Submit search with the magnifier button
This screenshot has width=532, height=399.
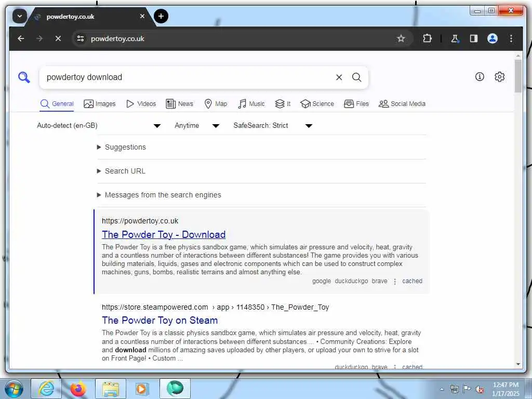point(356,77)
